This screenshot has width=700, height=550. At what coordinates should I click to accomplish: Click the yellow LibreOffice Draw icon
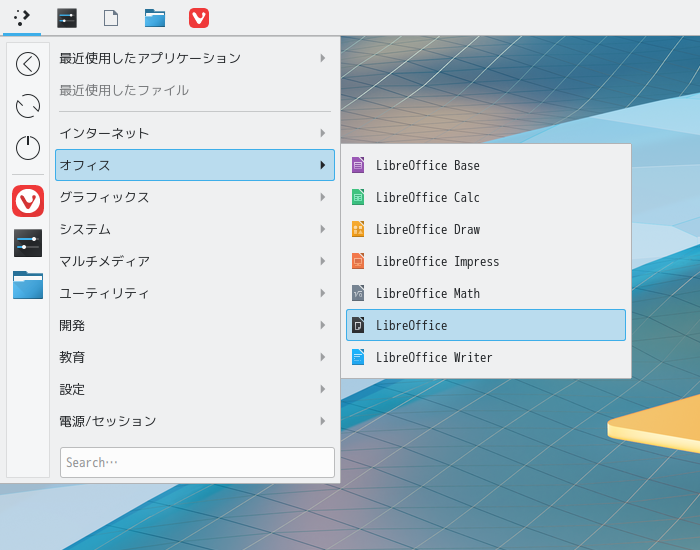[358, 229]
